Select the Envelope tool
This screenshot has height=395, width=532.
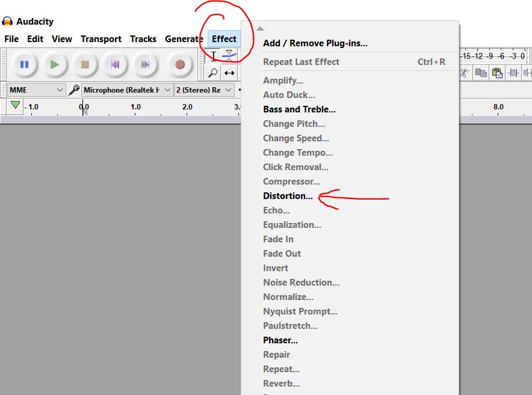coord(229,56)
